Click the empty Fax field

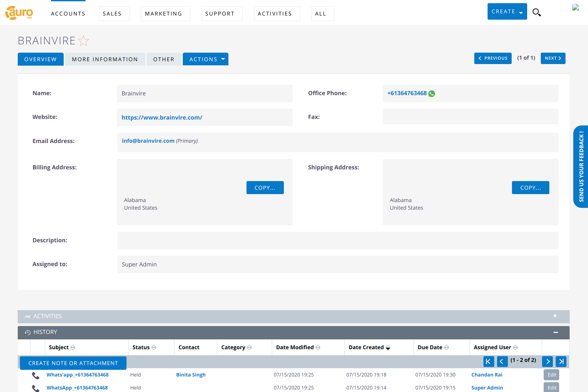coord(470,116)
